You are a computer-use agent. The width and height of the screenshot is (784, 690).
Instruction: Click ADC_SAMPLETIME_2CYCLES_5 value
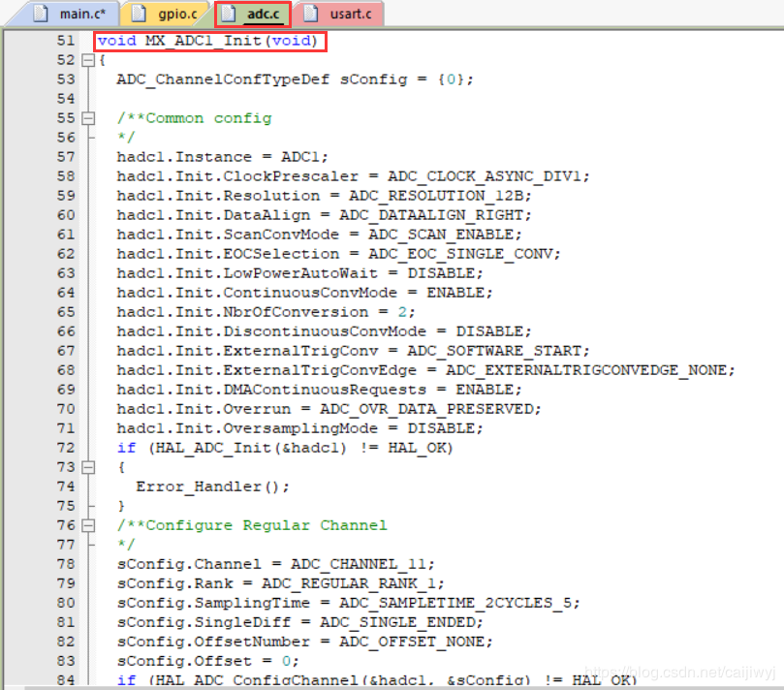(455, 603)
